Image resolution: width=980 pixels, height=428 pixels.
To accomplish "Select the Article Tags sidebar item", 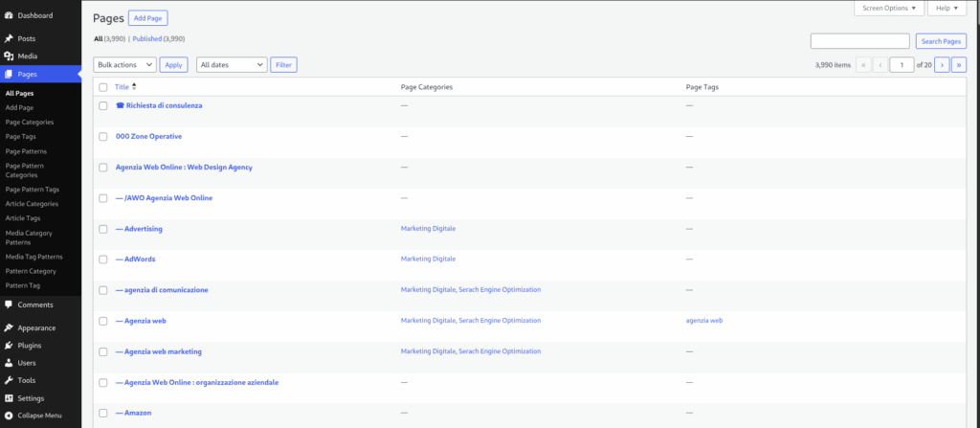I will (23, 218).
